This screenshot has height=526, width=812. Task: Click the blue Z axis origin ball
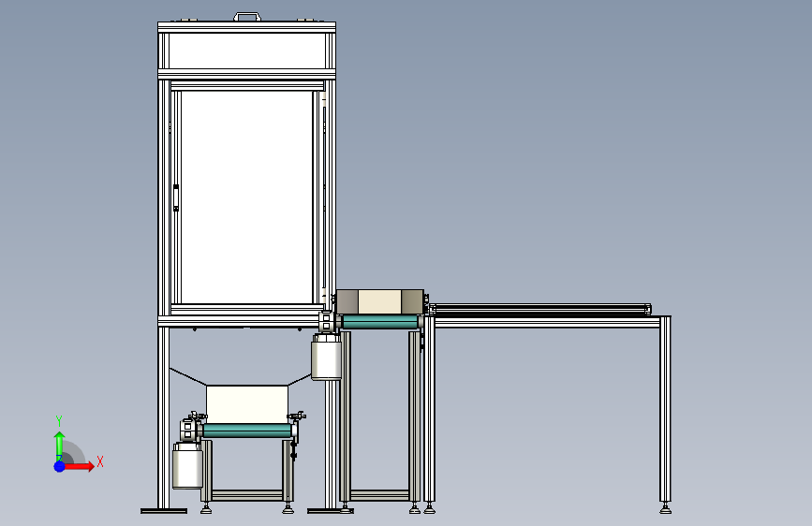tap(59, 466)
